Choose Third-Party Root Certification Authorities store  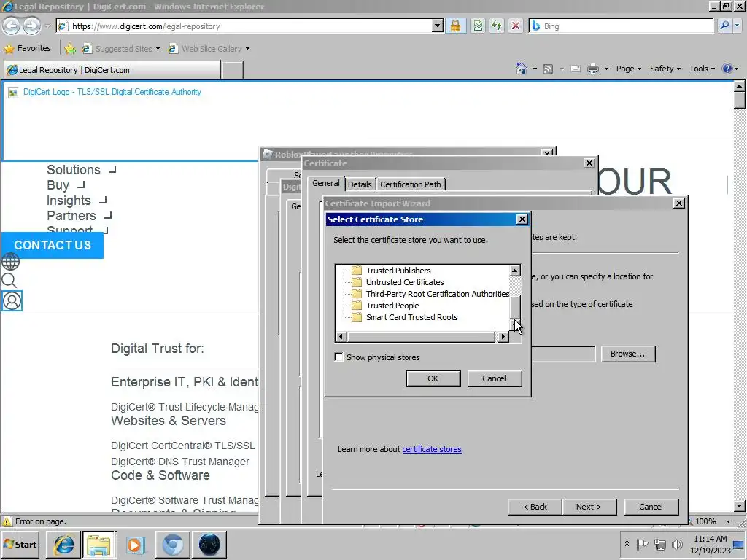(x=438, y=294)
